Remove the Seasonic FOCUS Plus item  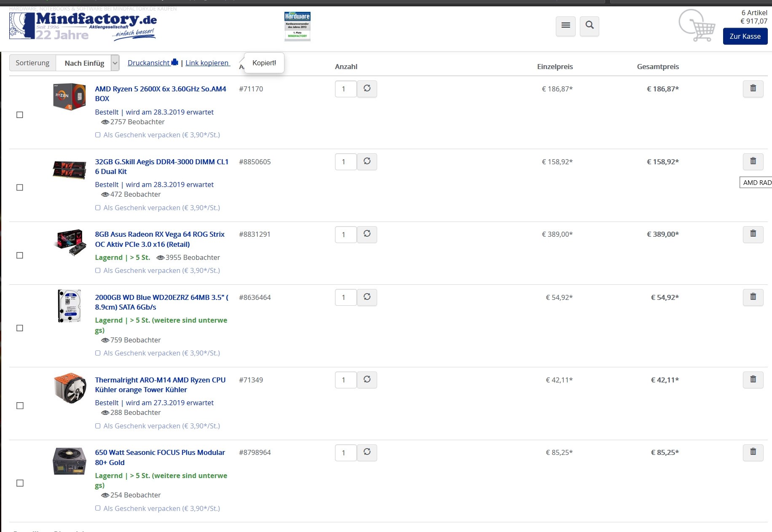[753, 452]
